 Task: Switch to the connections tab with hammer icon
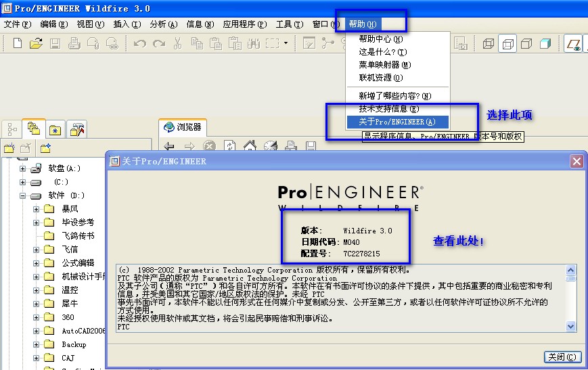click(77, 130)
